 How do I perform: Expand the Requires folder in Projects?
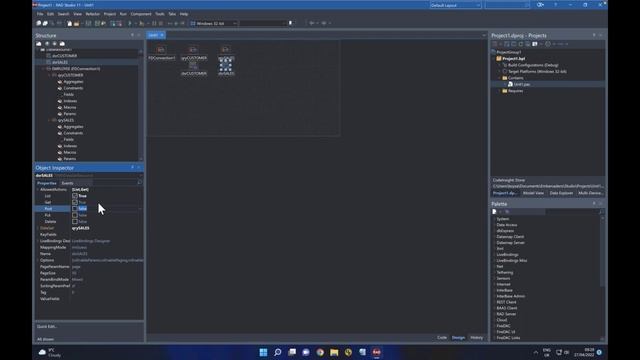499,91
